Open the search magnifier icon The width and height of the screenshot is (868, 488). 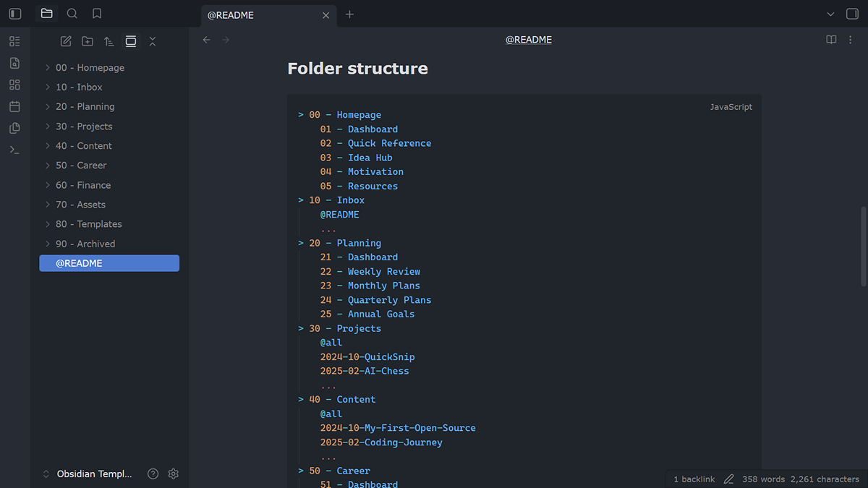(72, 14)
